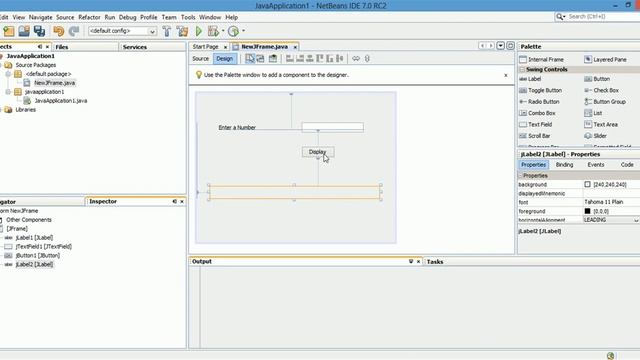Screen dimensions: 640x360
Task: Click the Search box in top right
Action: click(597, 17)
